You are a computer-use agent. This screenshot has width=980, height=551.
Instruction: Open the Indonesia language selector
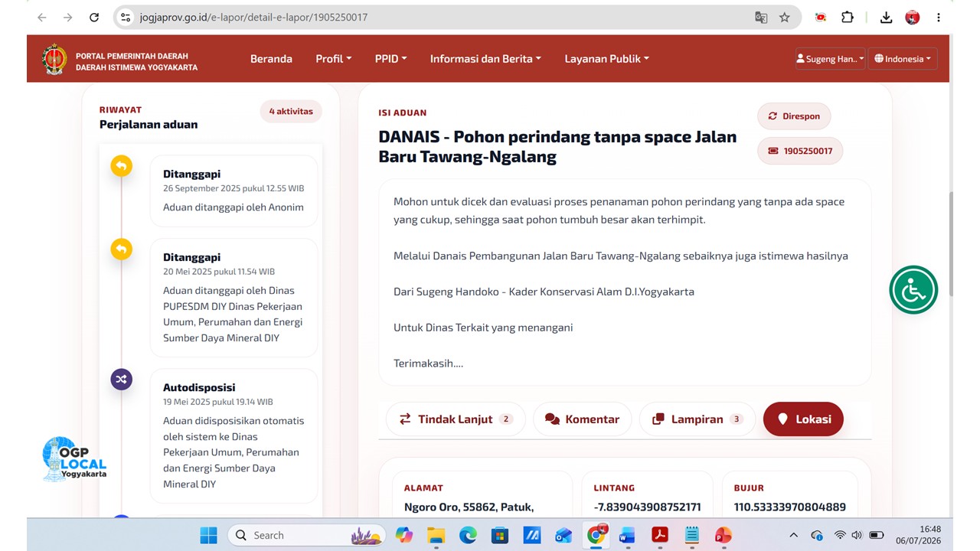(x=903, y=59)
